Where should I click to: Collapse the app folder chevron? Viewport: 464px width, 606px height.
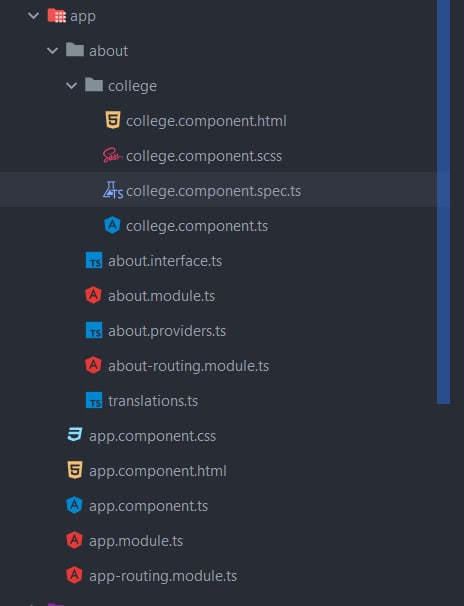click(x=34, y=16)
